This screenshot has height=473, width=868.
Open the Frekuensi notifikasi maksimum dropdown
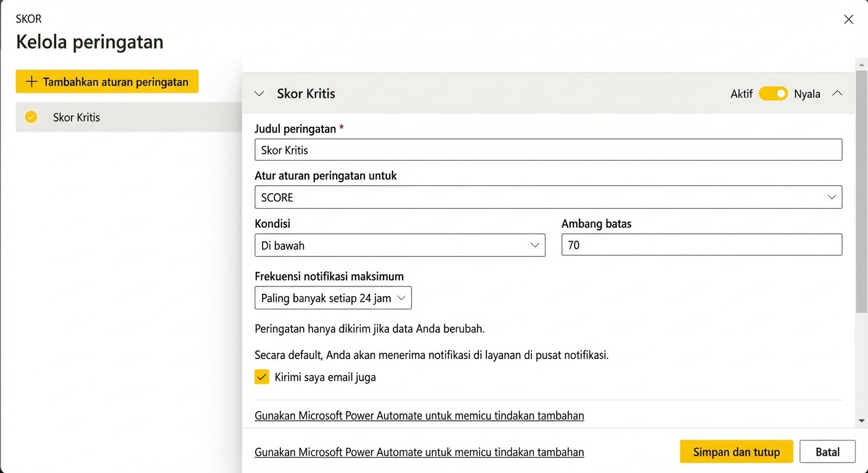point(333,298)
